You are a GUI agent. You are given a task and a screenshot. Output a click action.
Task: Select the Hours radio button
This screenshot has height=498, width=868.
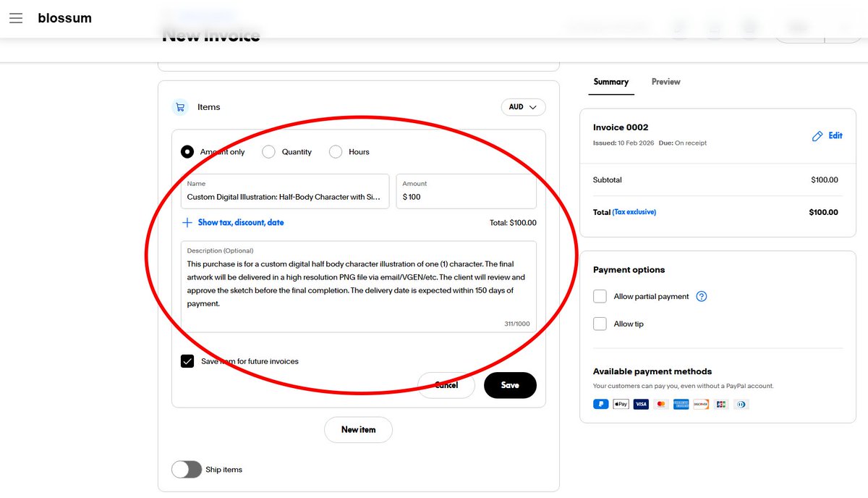pyautogui.click(x=336, y=152)
